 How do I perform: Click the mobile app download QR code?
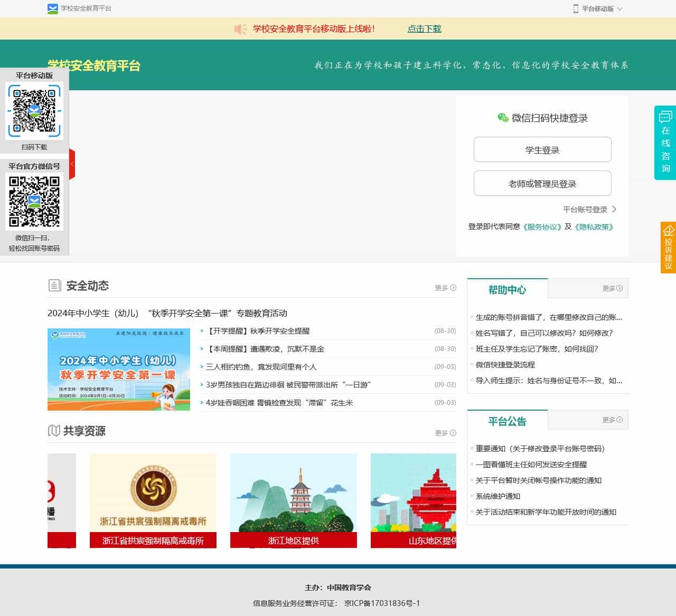34,111
